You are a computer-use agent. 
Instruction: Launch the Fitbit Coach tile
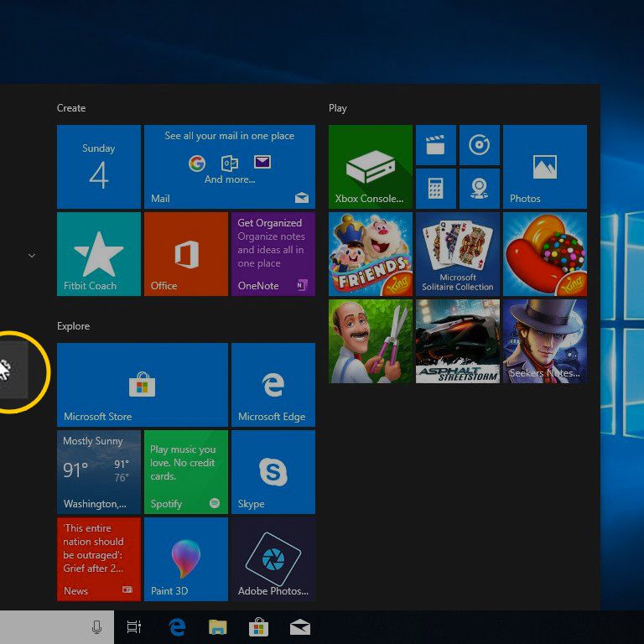pyautogui.click(x=99, y=254)
